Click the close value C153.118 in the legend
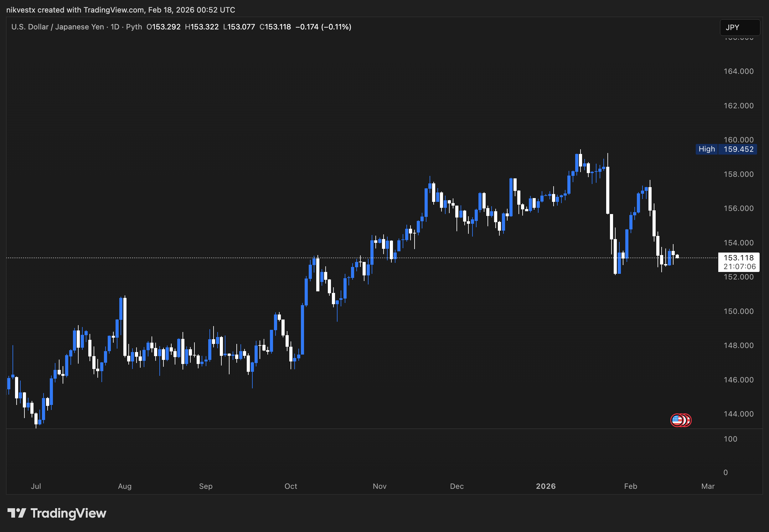Screen dimensions: 769x532 tap(275, 27)
